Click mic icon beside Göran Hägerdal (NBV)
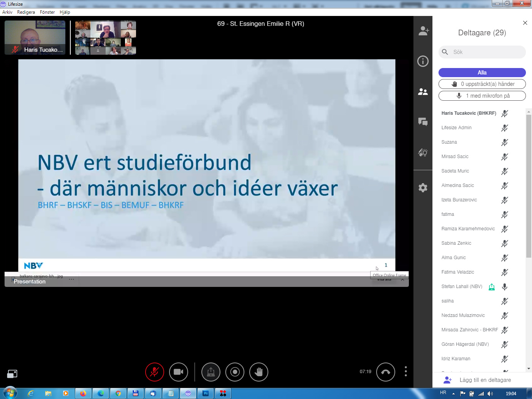Image resolution: width=532 pixels, height=399 pixels. (505, 344)
